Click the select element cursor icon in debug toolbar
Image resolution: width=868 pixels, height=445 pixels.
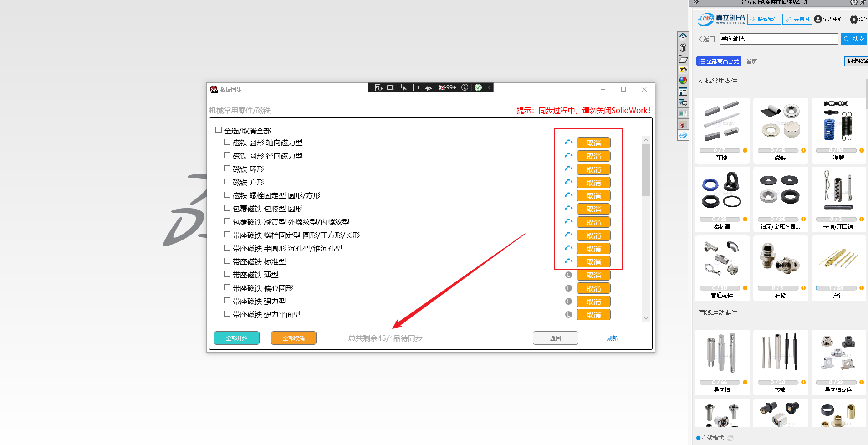click(404, 87)
